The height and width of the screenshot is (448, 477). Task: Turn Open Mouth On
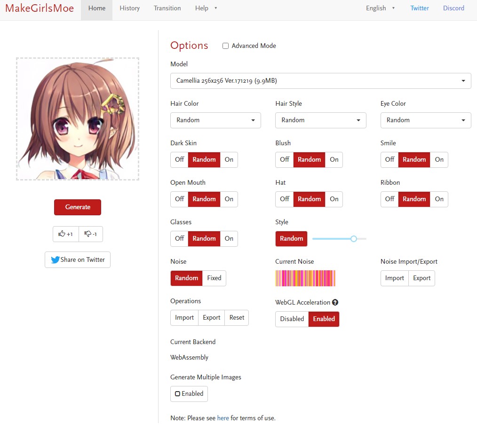(229, 199)
